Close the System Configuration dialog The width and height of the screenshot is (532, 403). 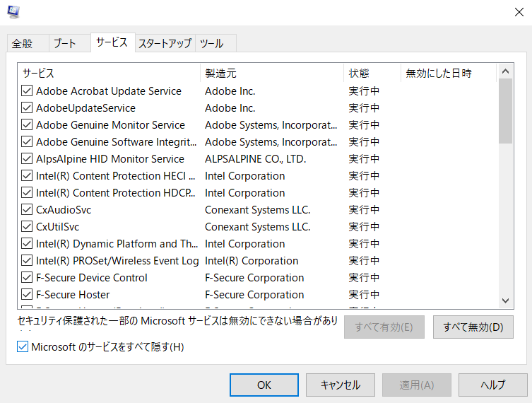pyautogui.click(x=519, y=12)
